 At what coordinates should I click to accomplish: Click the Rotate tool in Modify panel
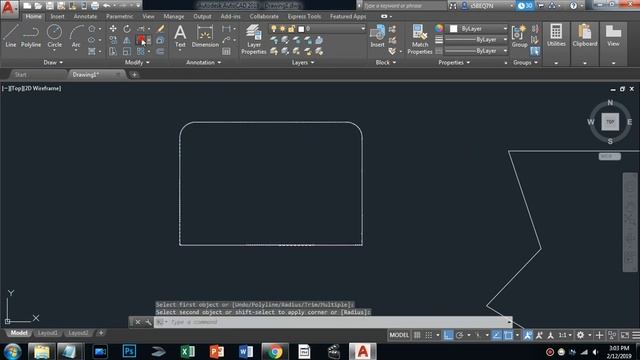(127, 29)
